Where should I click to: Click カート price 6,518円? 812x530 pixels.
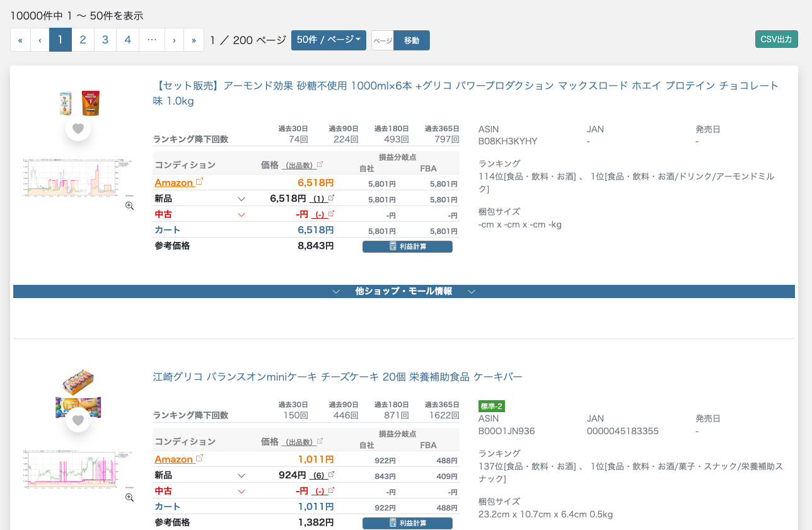[316, 230]
